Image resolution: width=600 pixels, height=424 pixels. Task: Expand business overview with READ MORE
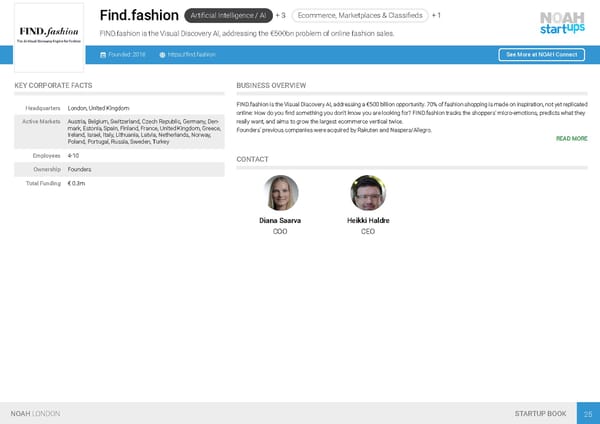coord(571,139)
